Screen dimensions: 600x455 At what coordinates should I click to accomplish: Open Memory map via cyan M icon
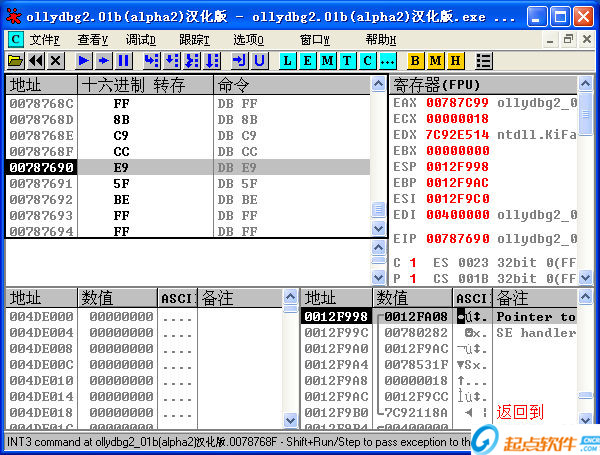click(x=328, y=60)
